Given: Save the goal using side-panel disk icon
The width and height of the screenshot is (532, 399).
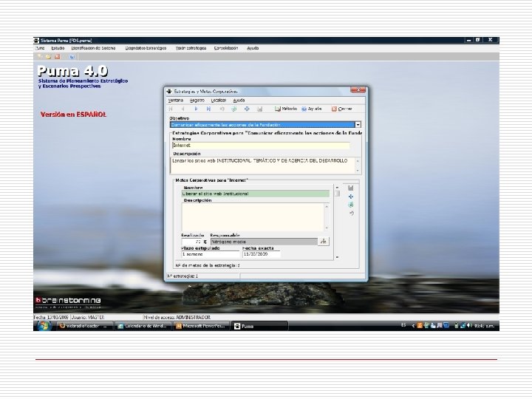Looking at the screenshot, I should click(x=351, y=188).
